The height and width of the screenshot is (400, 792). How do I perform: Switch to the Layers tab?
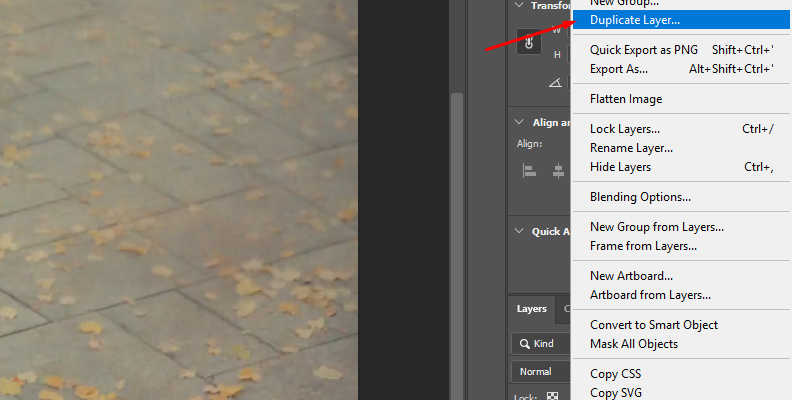point(531,309)
